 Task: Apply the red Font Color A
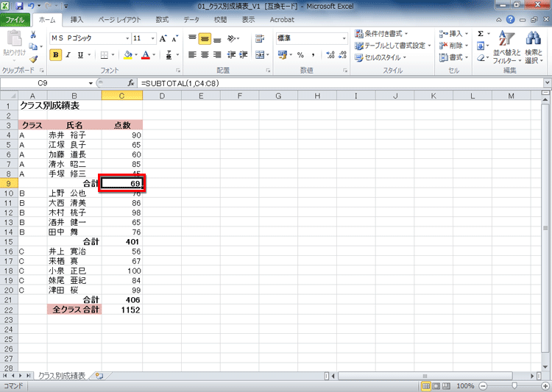(x=146, y=55)
